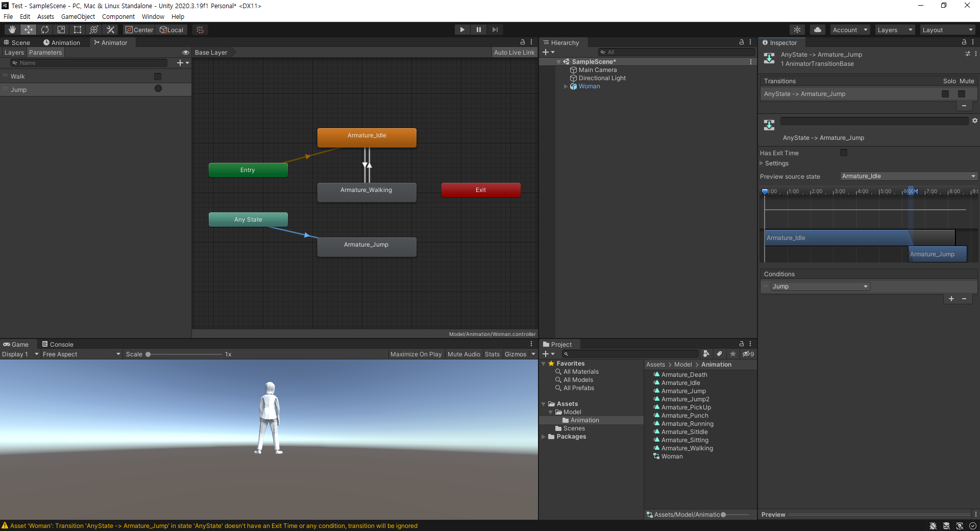Click the search by type icon in Project
Image resolution: width=980 pixels, height=531 pixels.
(x=706, y=354)
